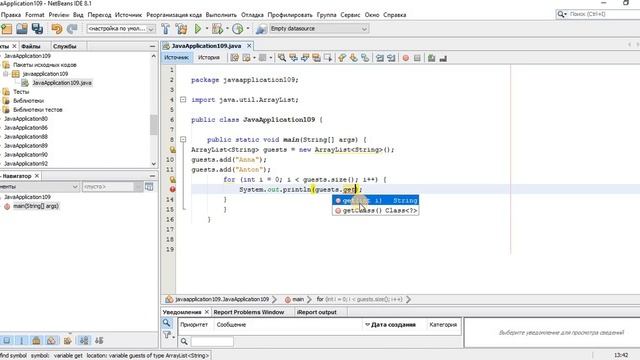640x360 pixels.
Task: Open filter funnel in Notifications panel
Action: tap(167, 335)
